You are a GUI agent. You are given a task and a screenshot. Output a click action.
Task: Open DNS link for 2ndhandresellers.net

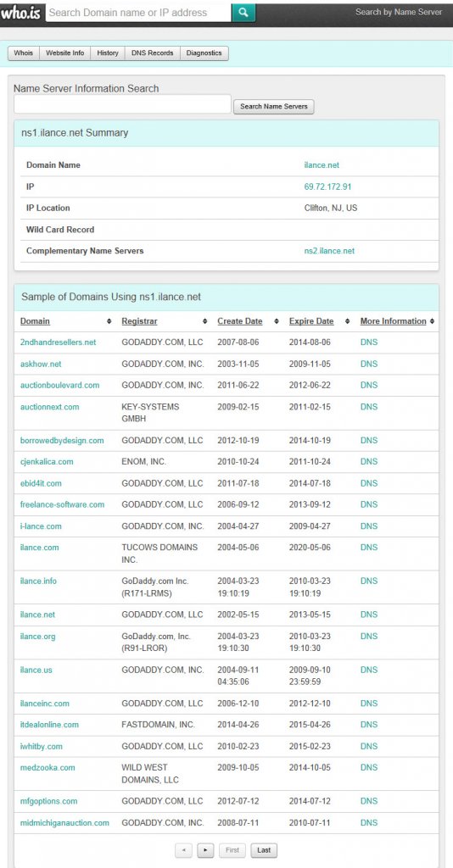click(x=369, y=342)
